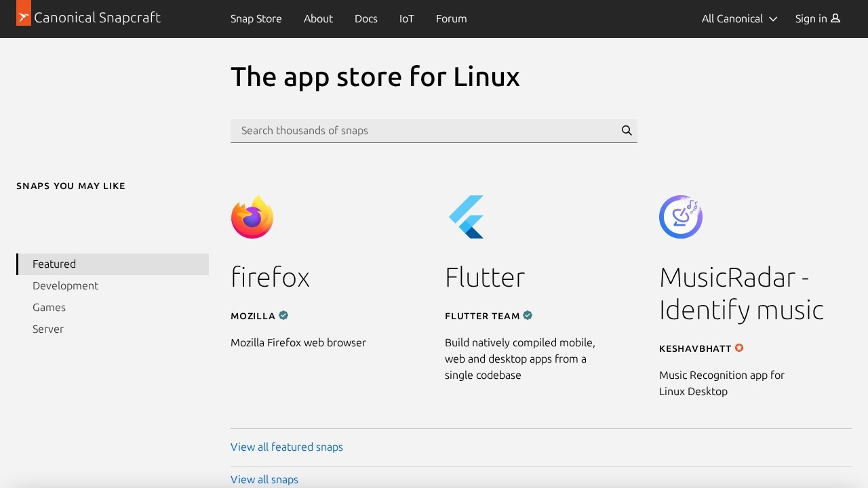This screenshot has width=868, height=488.
Task: Click Flutter 'Build natively compiled mobile' description
Action: click(520, 359)
